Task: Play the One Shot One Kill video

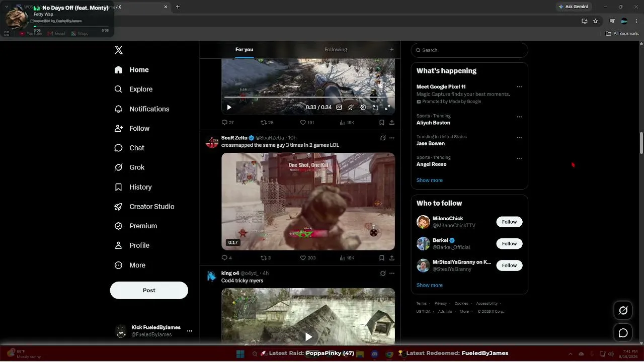Action: click(x=308, y=201)
